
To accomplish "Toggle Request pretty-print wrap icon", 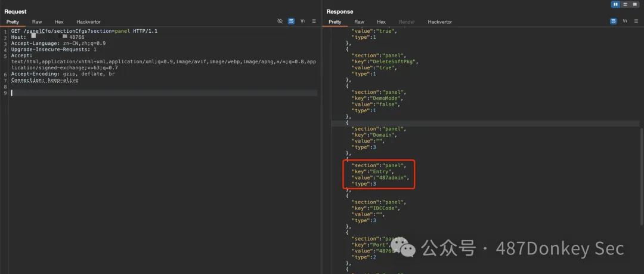I will click(291, 21).
